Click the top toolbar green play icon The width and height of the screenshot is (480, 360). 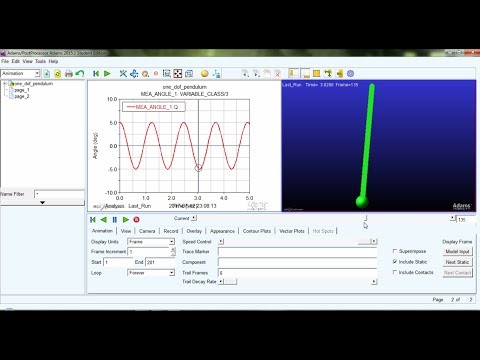point(107,74)
